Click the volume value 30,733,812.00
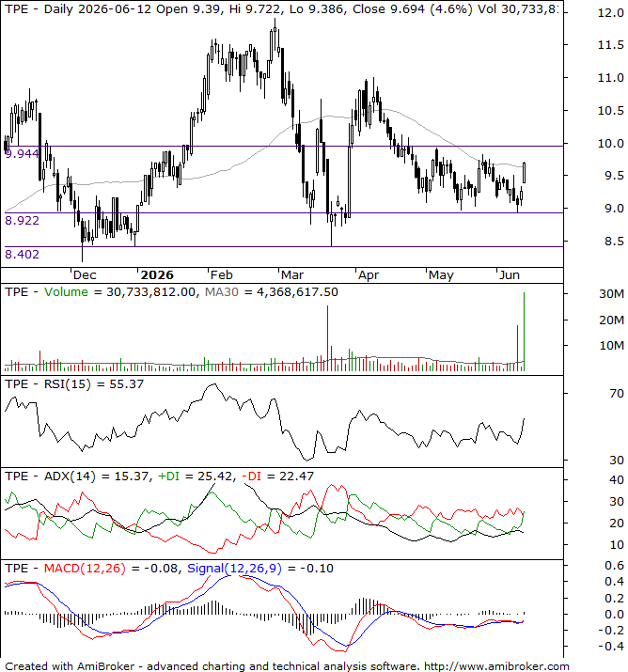Viewport: 628px width, 672px height. (x=151, y=292)
